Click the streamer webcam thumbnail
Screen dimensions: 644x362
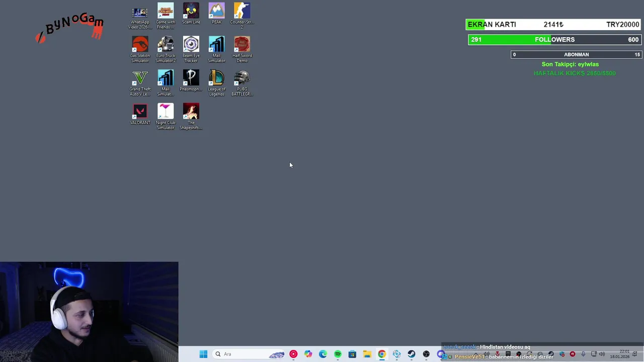point(89,312)
